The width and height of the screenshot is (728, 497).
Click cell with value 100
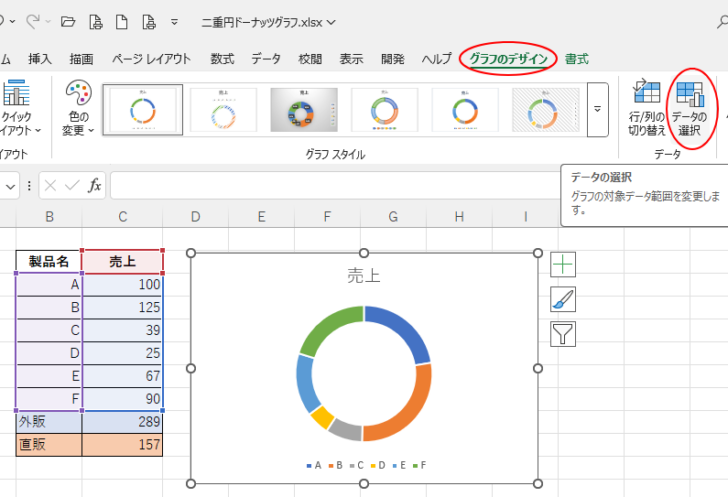[123, 284]
